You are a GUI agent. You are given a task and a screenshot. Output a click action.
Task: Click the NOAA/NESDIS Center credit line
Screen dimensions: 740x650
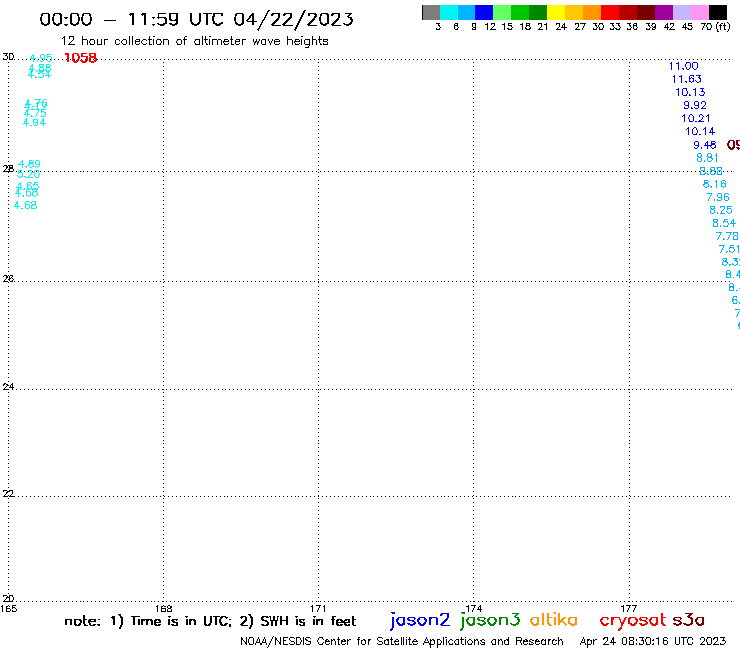[402, 642]
